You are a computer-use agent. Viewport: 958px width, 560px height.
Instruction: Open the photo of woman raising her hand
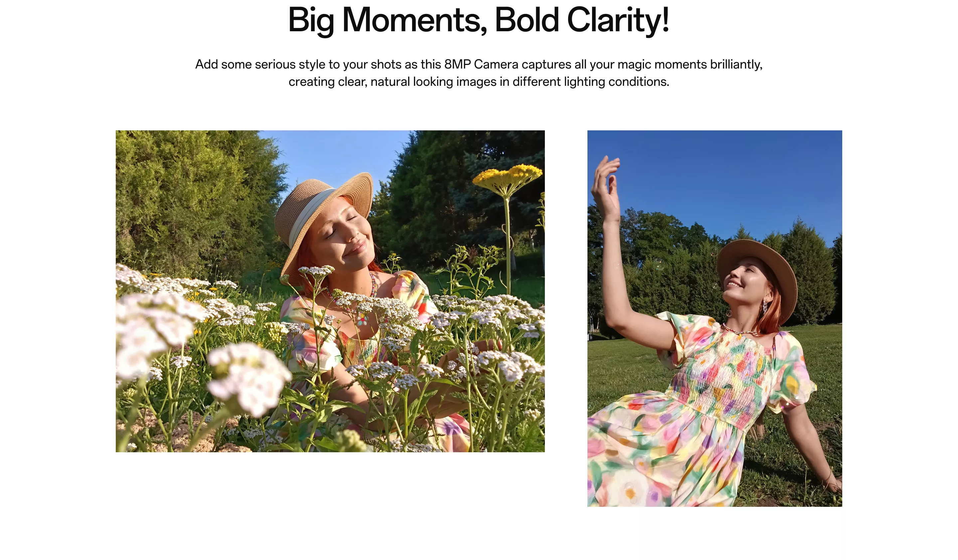click(x=714, y=318)
